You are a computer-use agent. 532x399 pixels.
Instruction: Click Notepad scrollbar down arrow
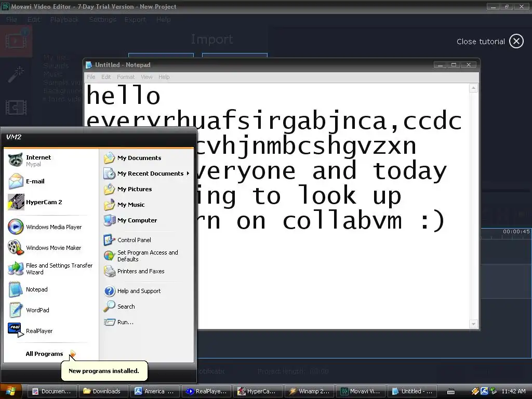coord(473,324)
